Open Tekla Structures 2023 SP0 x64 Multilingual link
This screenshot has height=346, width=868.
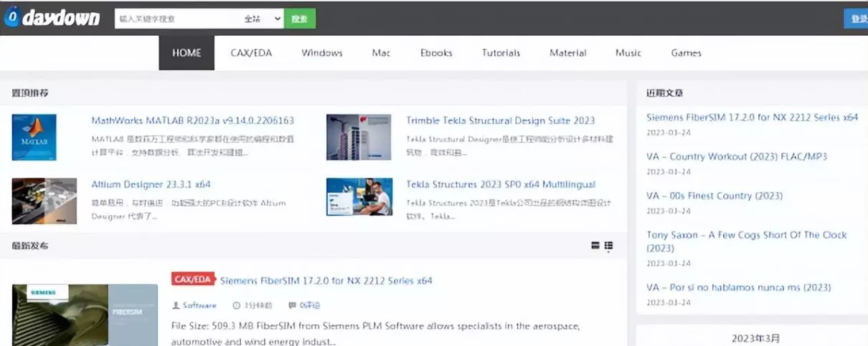click(x=501, y=184)
